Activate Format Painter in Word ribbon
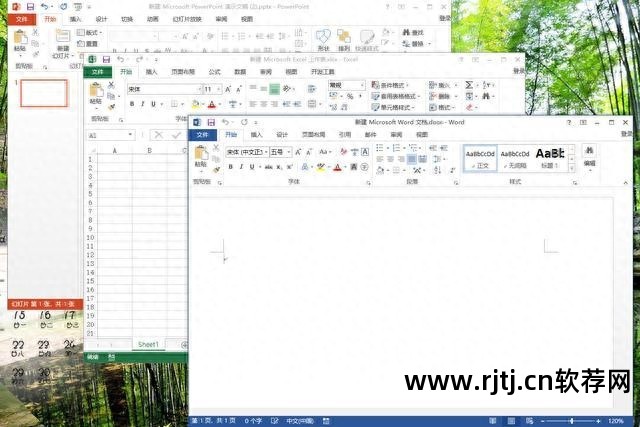This screenshot has height=427, width=640. (x=216, y=169)
